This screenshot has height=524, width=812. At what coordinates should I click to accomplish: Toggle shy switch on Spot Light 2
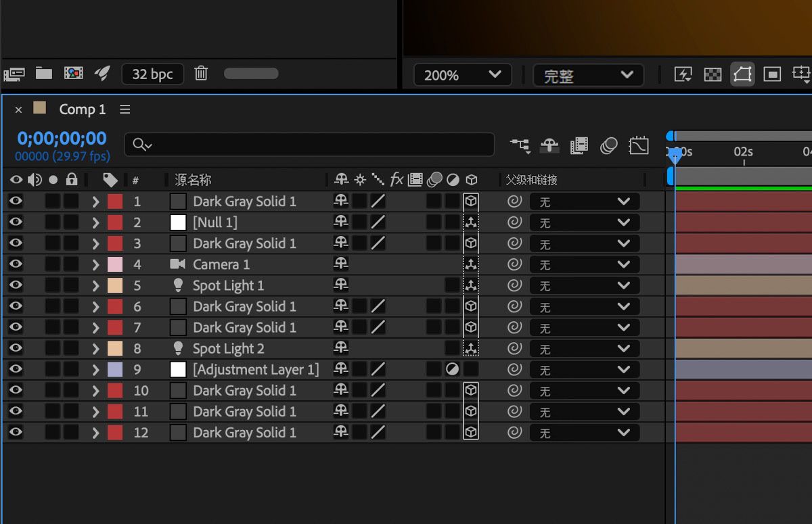click(x=341, y=348)
